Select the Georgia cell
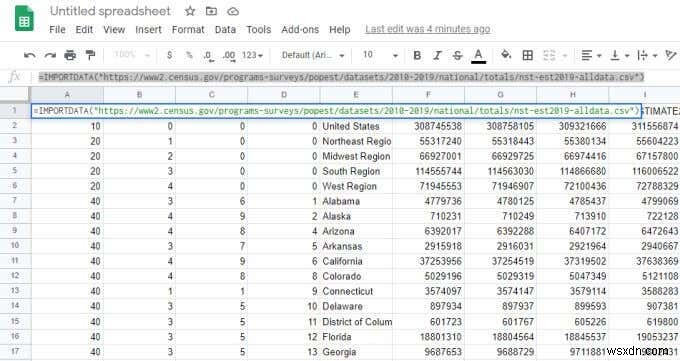This screenshot has width=680, height=361. pyautogui.click(x=356, y=352)
